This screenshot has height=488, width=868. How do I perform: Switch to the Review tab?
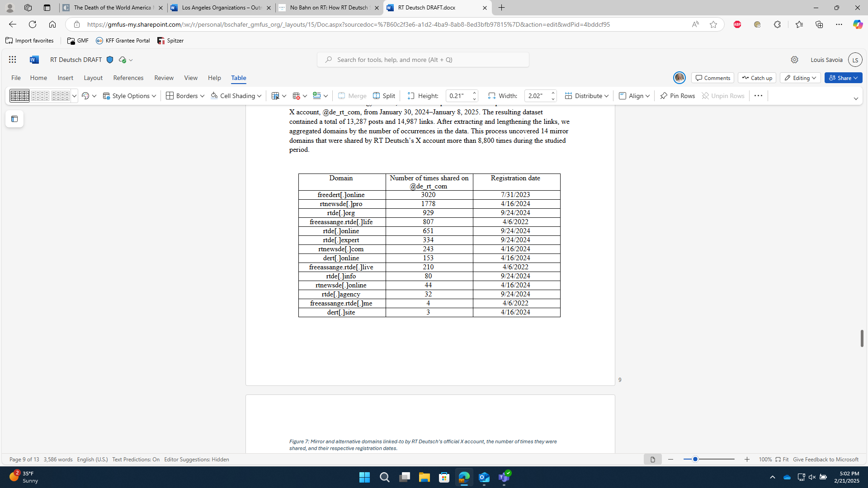tap(164, 78)
